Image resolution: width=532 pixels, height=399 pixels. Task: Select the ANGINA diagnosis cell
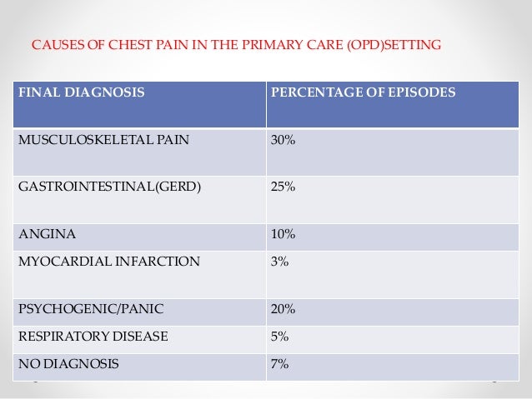139,237
